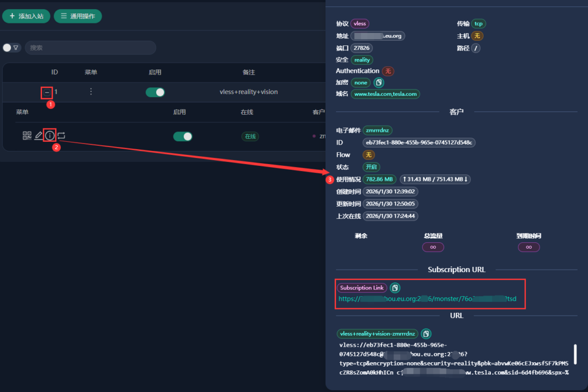Copy the encryption value with its copy icon
This screenshot has width=588, height=392.
[x=378, y=82]
